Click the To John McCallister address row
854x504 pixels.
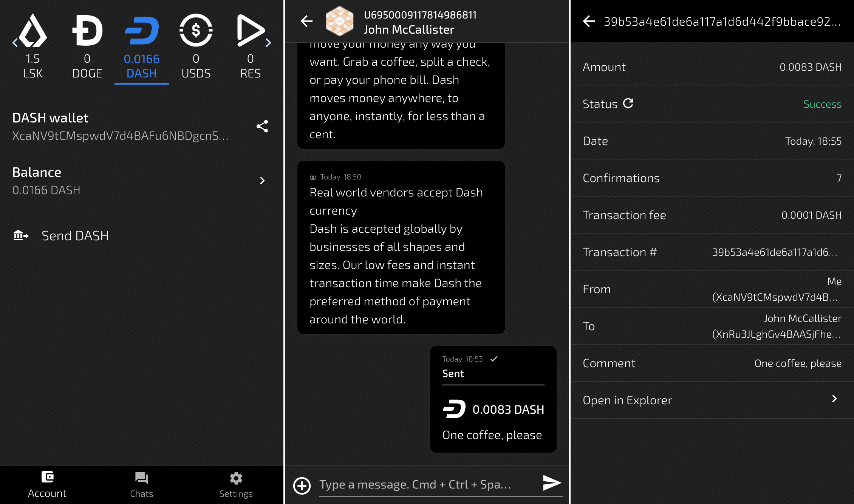click(x=712, y=326)
